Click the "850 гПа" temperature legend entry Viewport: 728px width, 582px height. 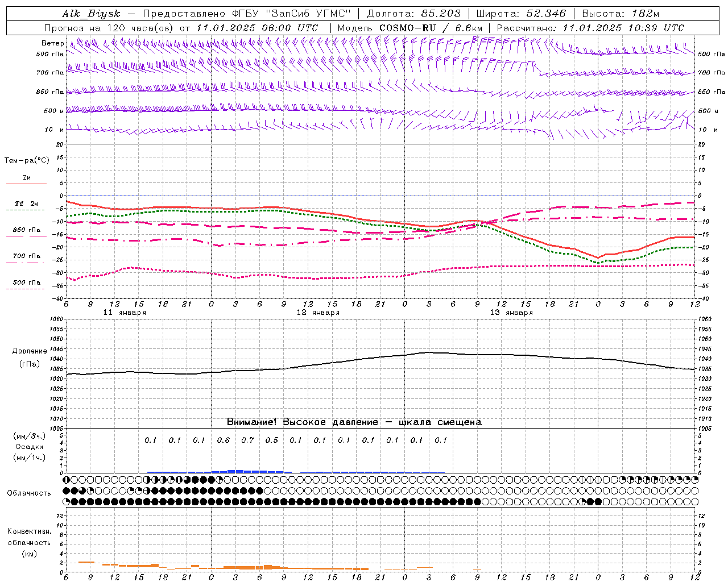pos(27,230)
